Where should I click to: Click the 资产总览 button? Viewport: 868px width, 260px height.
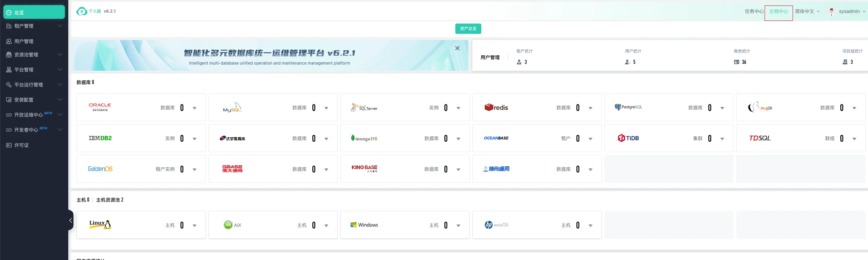point(468,29)
